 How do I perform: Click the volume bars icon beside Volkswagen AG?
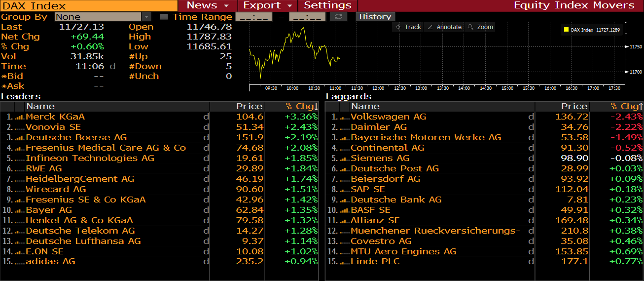click(x=344, y=117)
